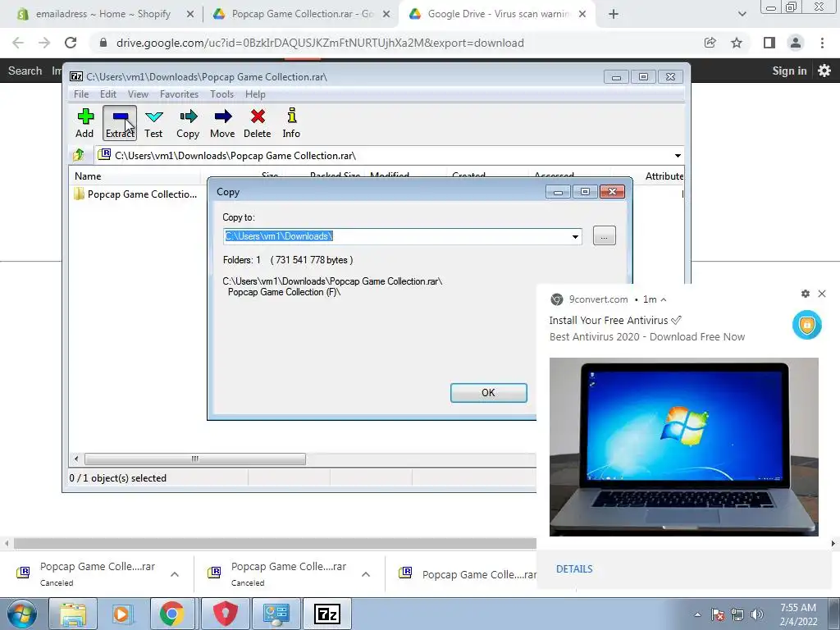Choose the Move toolbar icon
Viewport: 840px width, 630px height.
pos(222,123)
